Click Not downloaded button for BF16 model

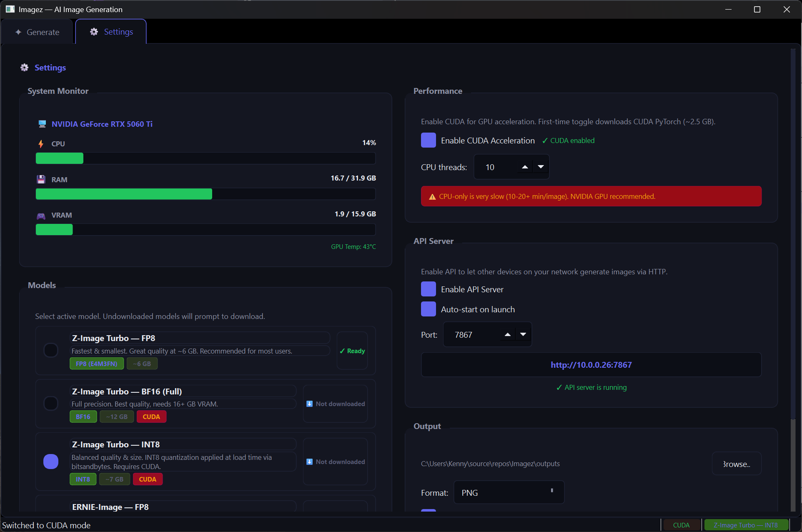336,404
